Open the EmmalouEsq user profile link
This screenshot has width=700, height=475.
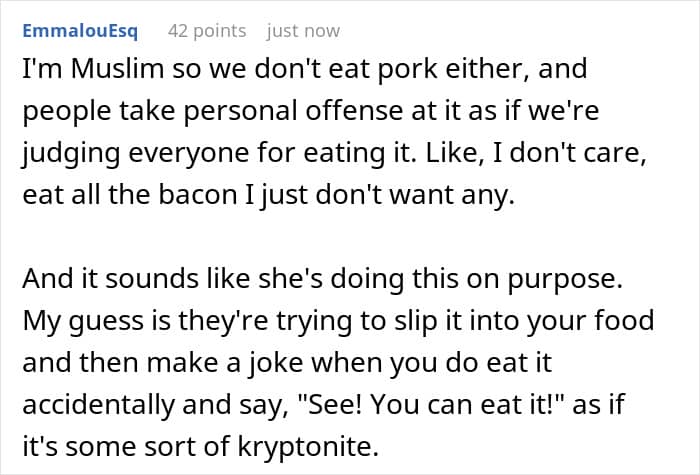coord(80,31)
